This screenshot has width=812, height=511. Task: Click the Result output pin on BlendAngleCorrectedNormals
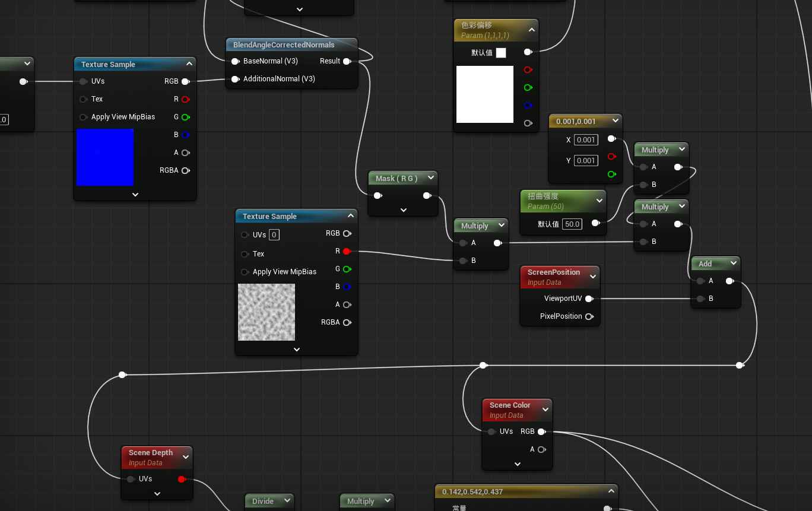click(x=347, y=61)
